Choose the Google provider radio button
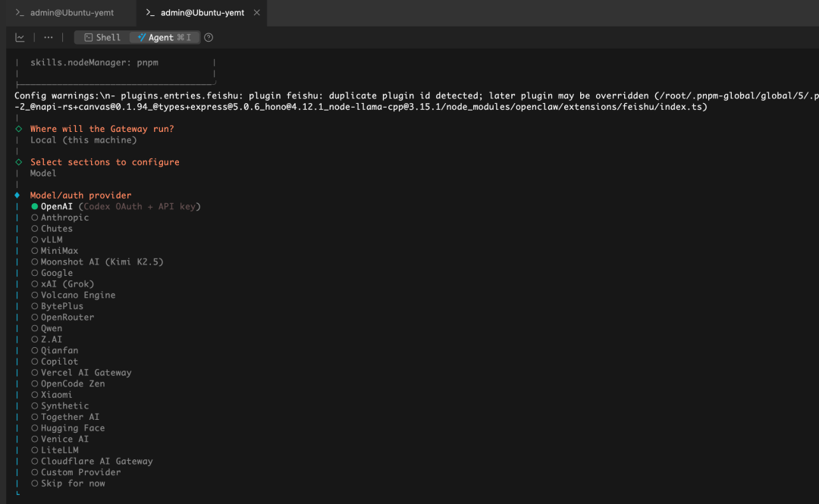 point(55,272)
